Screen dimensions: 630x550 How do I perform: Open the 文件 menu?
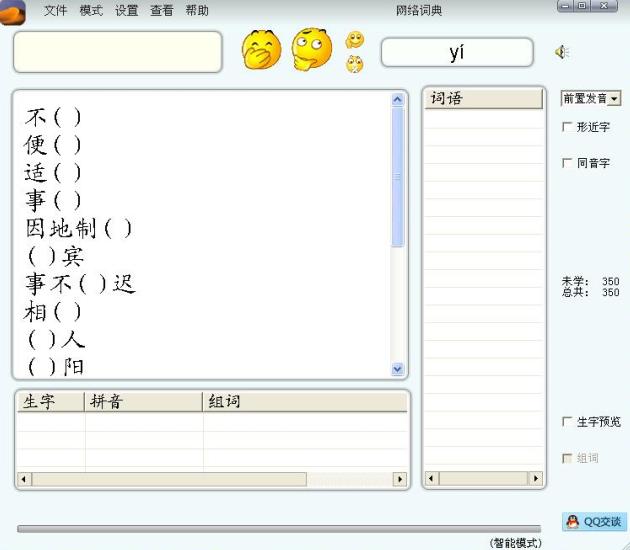click(55, 11)
